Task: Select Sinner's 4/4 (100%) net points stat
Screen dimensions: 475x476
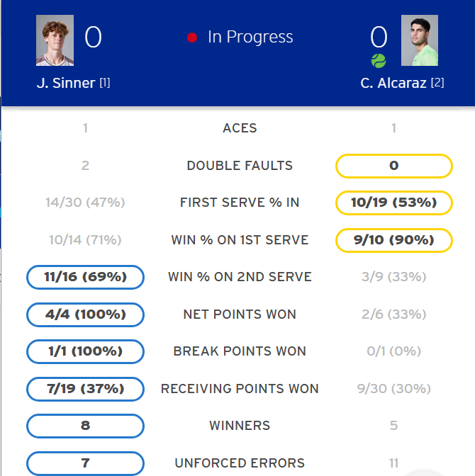Action: [x=85, y=314]
